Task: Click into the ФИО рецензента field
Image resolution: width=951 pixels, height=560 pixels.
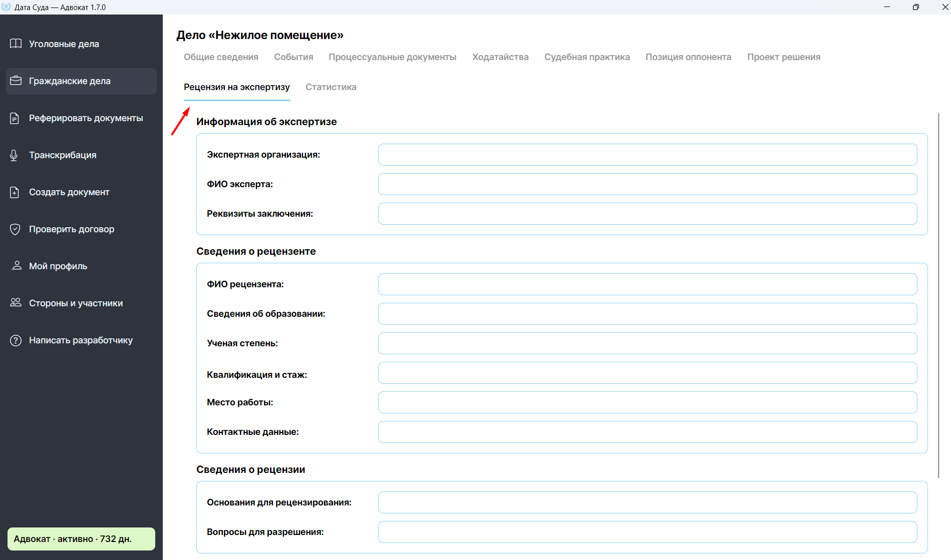Action: tap(648, 284)
